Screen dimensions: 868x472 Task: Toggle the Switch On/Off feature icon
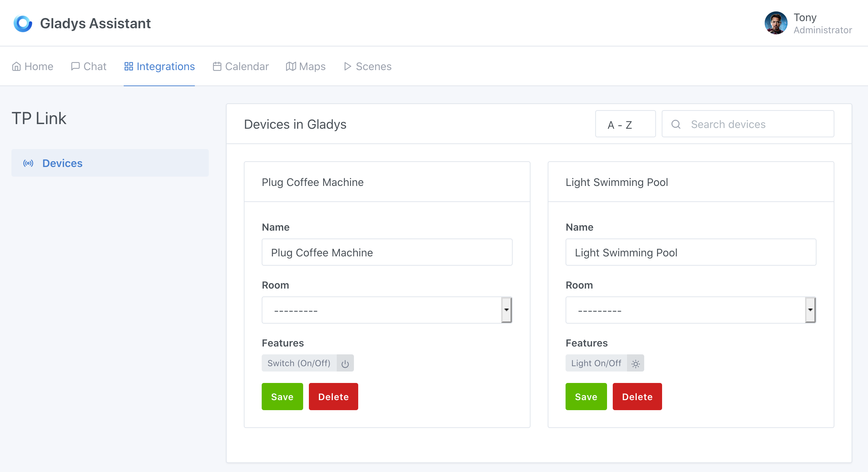point(345,363)
